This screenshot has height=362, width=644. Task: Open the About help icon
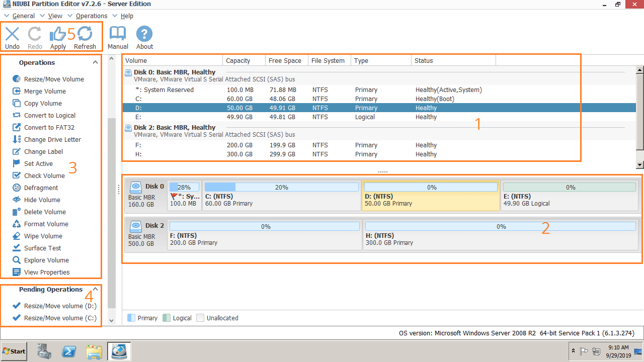144,34
